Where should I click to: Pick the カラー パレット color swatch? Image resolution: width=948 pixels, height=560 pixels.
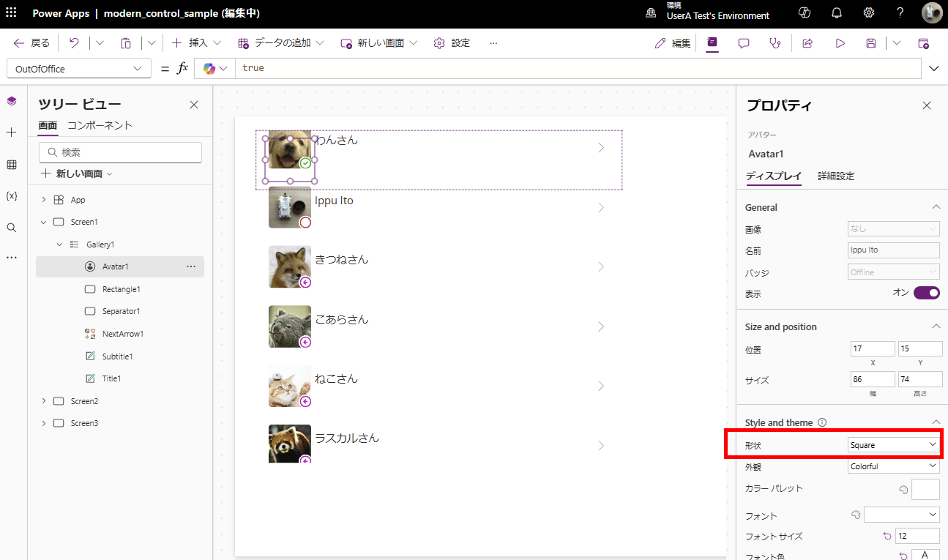coord(925,488)
